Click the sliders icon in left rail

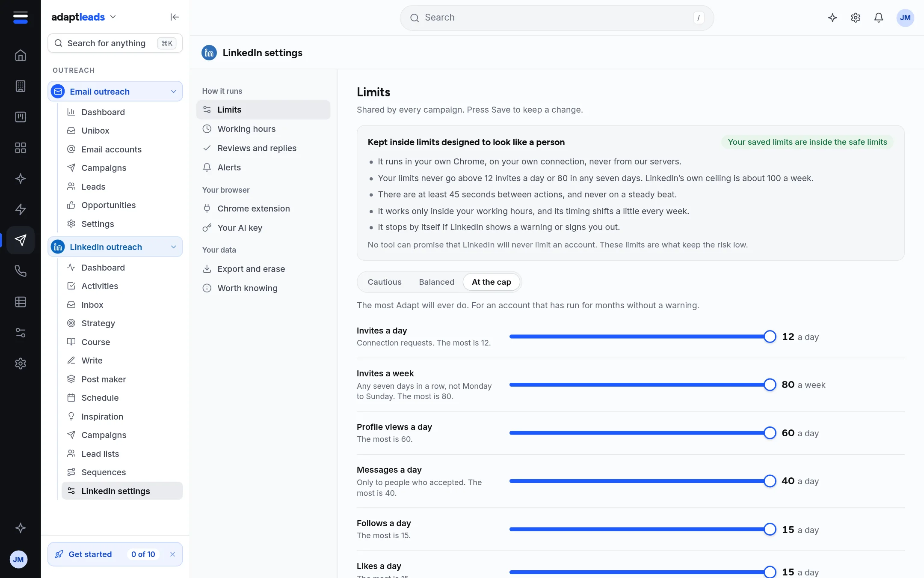pos(21,333)
